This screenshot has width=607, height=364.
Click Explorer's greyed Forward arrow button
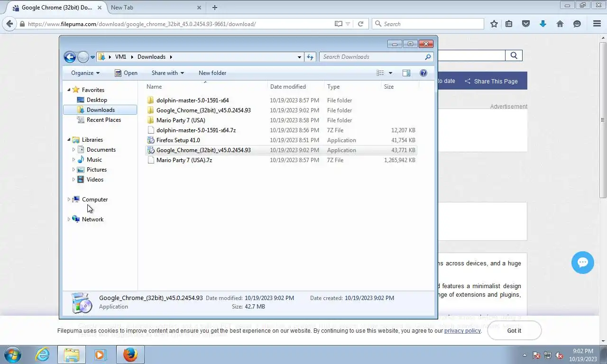(x=83, y=57)
